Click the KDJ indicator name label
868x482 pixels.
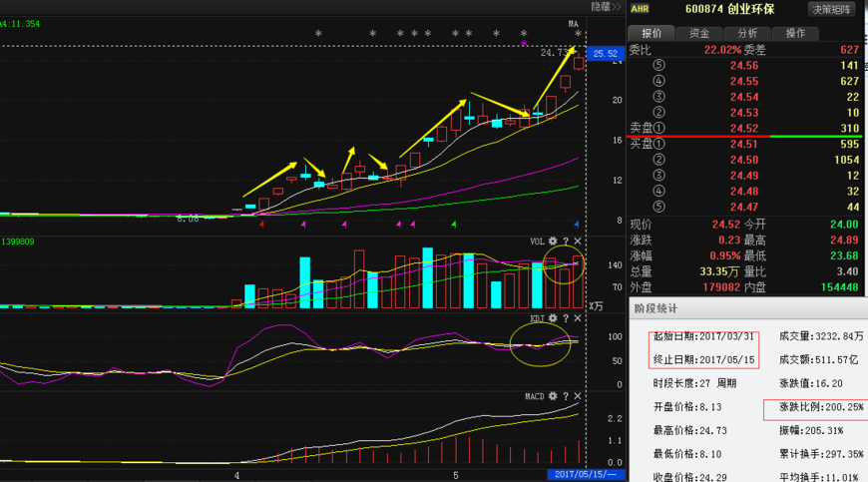(x=537, y=318)
